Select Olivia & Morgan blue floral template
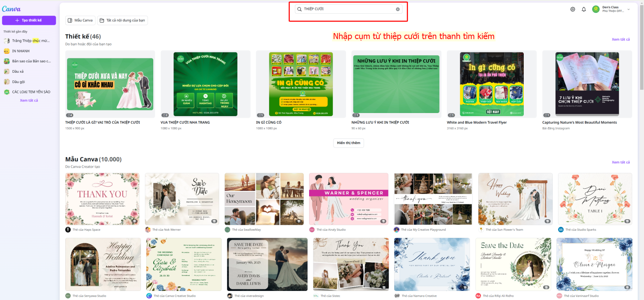644x300 pixels. [x=594, y=264]
